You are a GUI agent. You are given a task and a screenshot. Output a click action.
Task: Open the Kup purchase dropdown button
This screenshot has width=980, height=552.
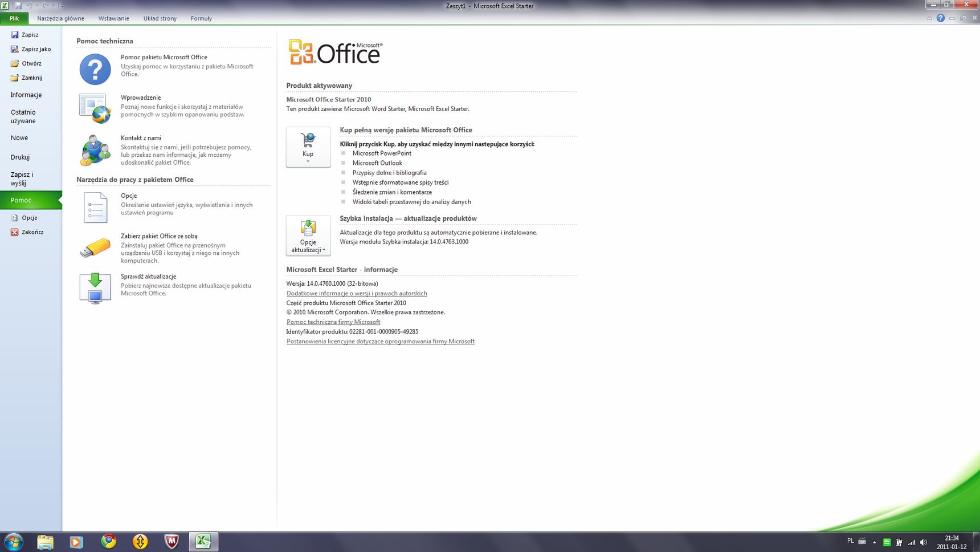(x=308, y=147)
